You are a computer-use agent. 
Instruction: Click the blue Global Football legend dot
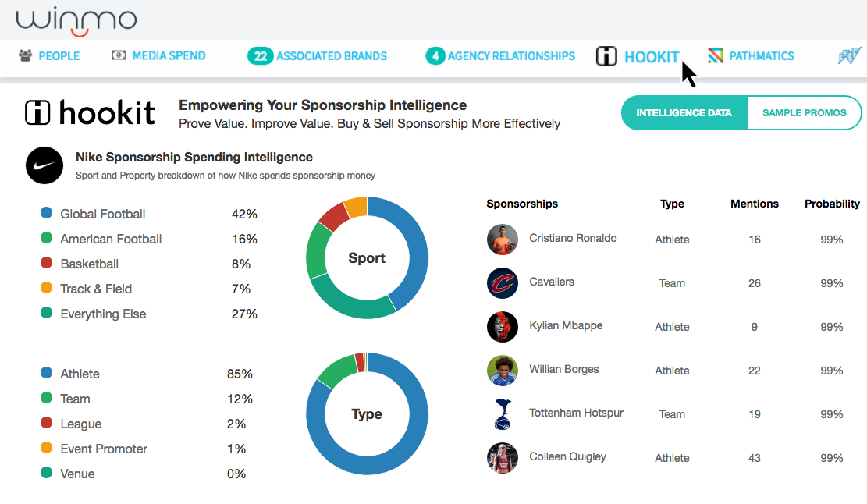(x=46, y=213)
